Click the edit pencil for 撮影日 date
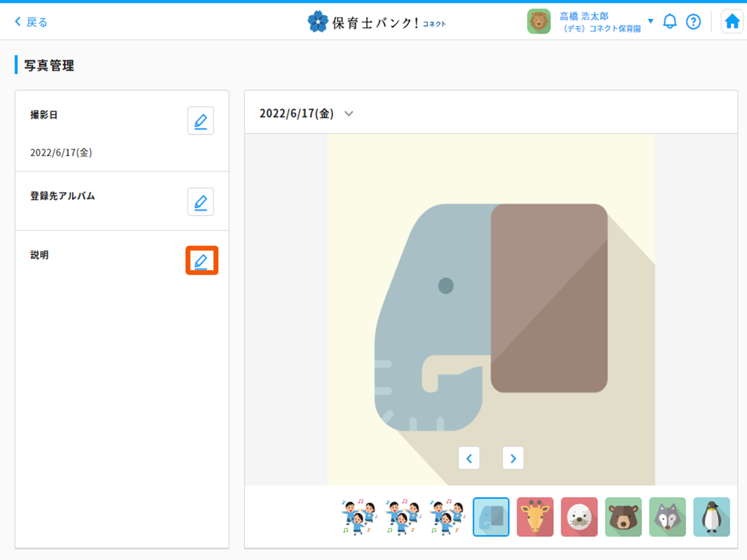The width and height of the screenshot is (747, 560). pos(200,120)
